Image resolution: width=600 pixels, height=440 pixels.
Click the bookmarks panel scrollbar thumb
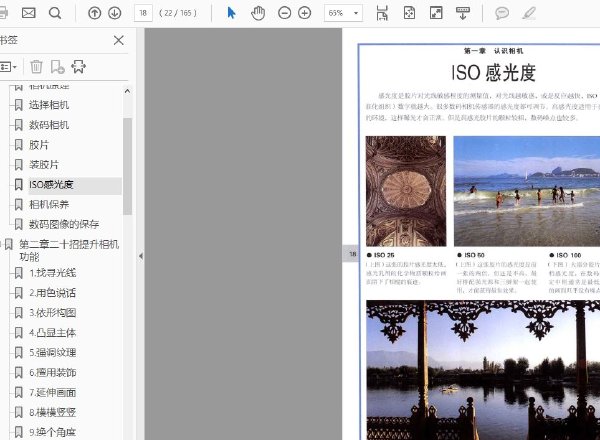127,166
